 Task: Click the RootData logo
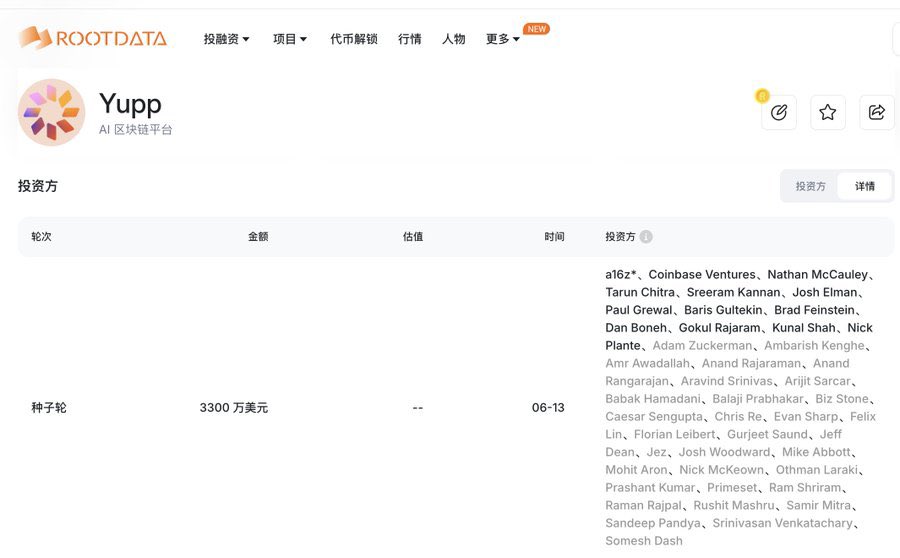92,38
